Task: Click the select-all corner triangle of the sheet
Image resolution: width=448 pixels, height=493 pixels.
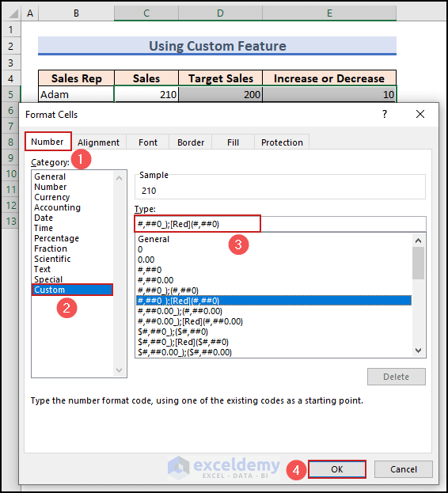Action: [x=13, y=13]
